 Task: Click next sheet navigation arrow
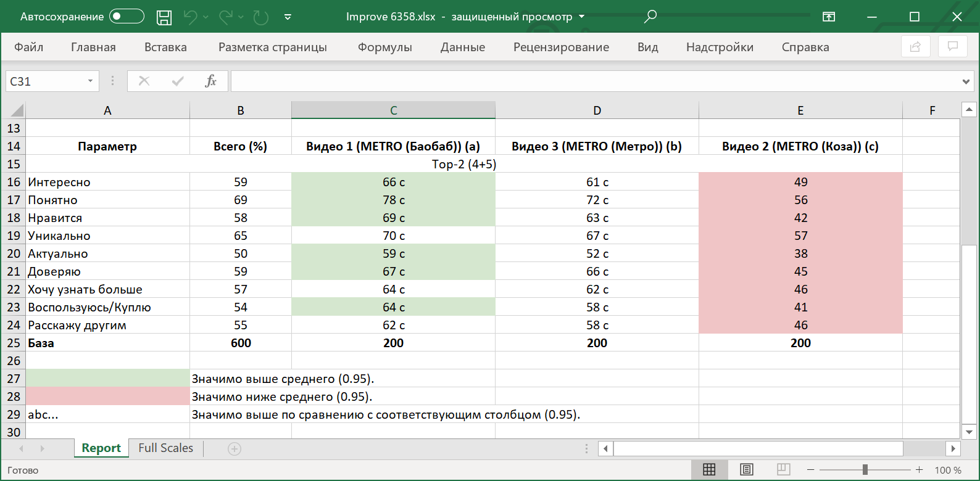point(42,448)
